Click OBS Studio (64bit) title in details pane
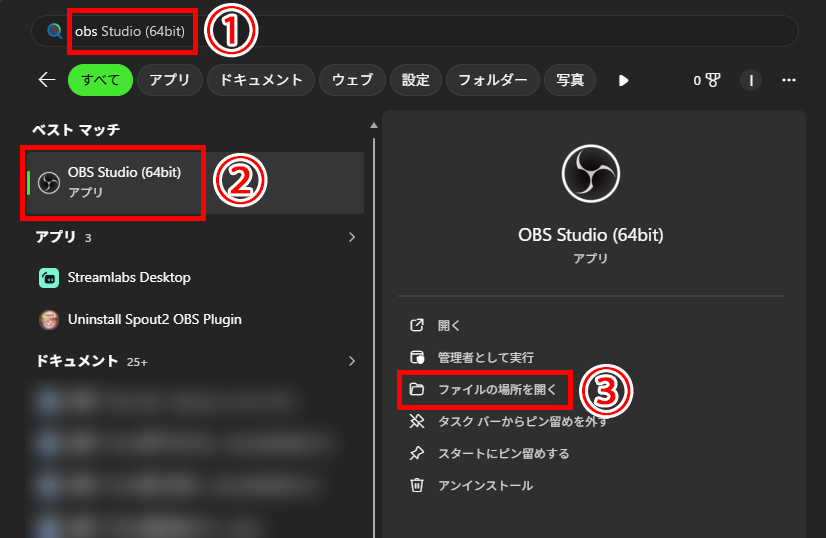 coord(591,234)
